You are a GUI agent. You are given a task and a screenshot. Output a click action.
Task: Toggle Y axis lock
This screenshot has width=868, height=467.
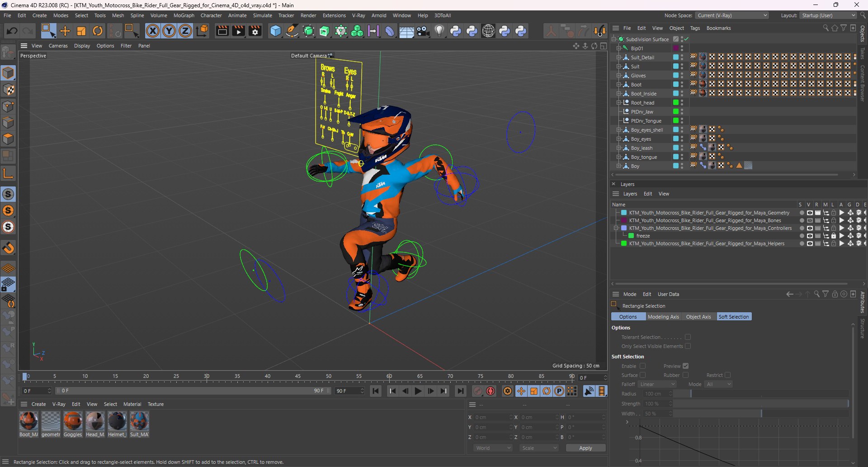[x=169, y=31]
